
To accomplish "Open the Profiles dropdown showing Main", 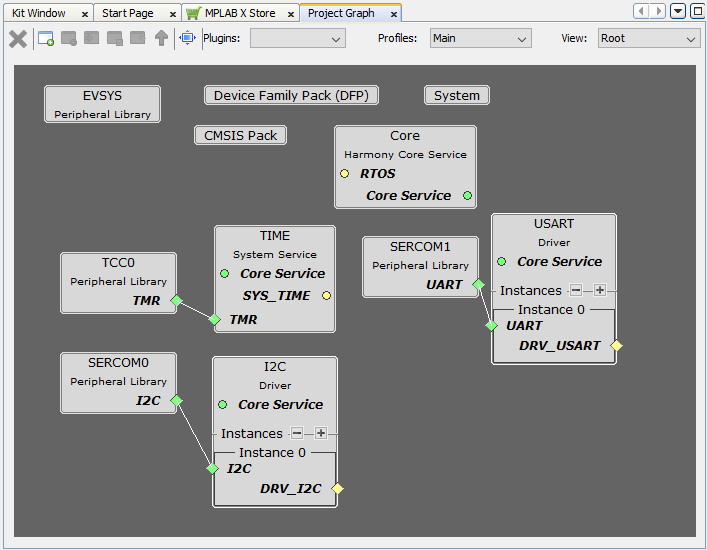I will [x=480, y=39].
